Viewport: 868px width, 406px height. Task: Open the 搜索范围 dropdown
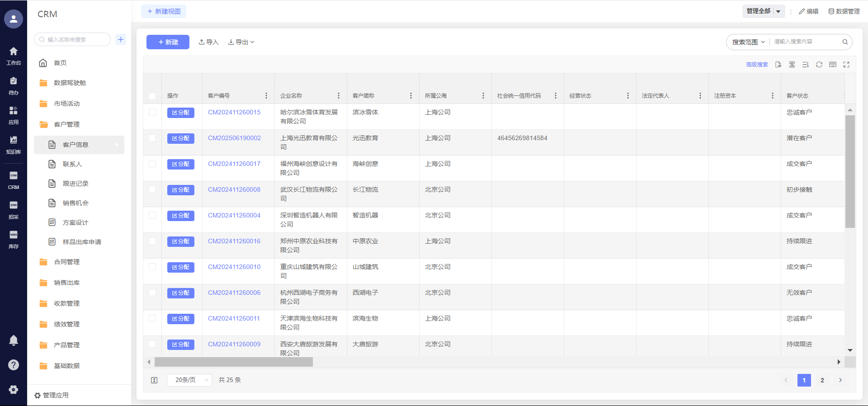[x=748, y=42]
